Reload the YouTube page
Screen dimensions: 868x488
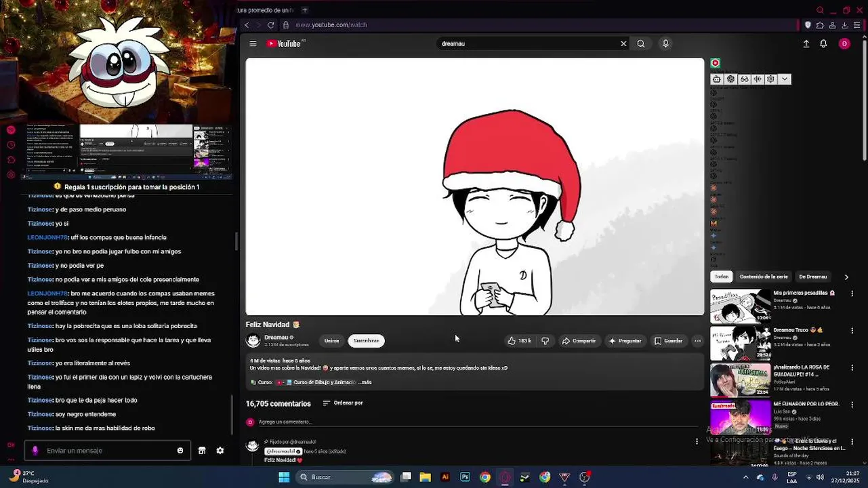(271, 25)
